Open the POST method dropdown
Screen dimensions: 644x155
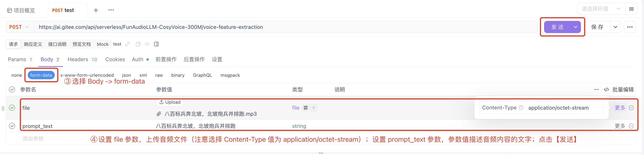19,27
